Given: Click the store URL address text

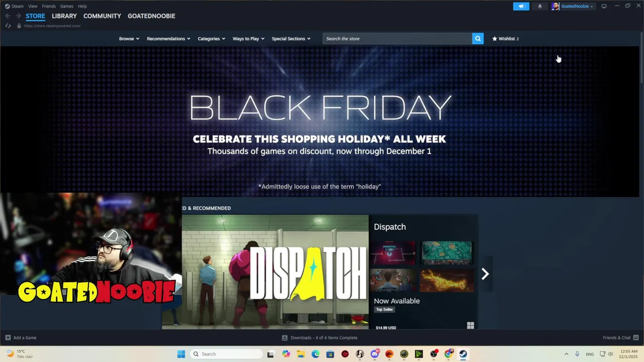Looking at the screenshot, I should (x=52, y=26).
